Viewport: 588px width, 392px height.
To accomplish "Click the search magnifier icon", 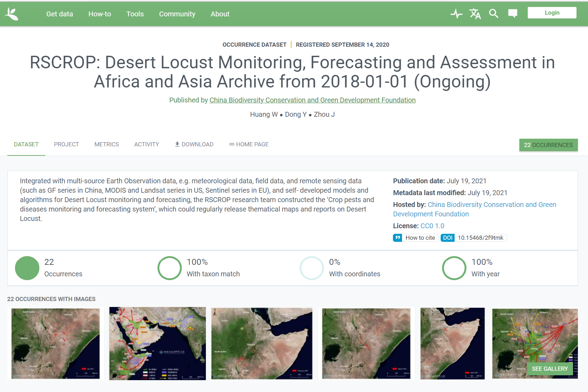I will (494, 14).
